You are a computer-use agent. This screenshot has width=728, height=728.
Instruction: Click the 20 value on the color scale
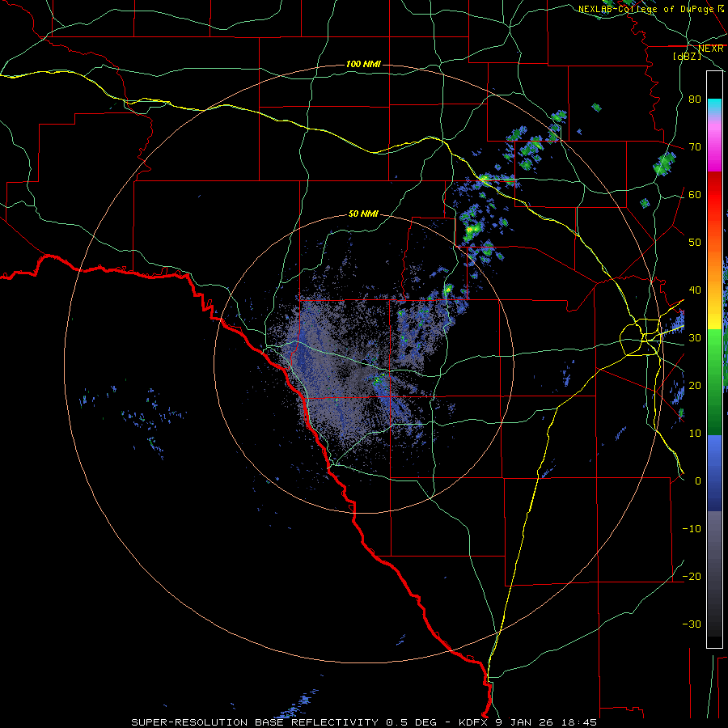pyautogui.click(x=695, y=385)
